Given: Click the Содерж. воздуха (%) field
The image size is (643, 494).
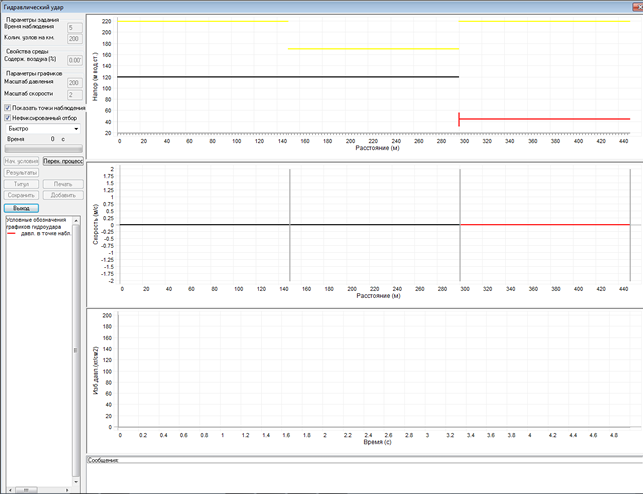Looking at the screenshot, I should [73, 60].
